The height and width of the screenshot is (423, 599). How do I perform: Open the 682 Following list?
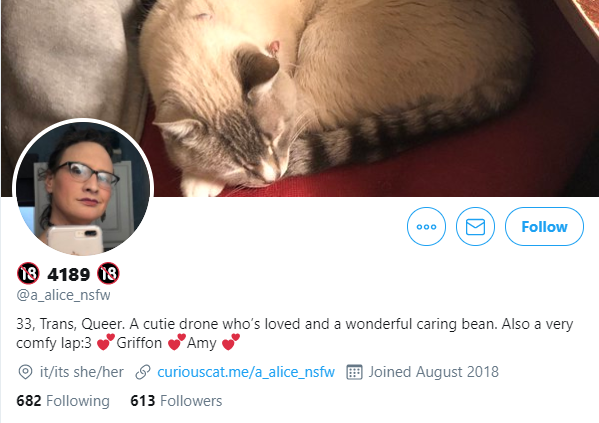(63, 401)
